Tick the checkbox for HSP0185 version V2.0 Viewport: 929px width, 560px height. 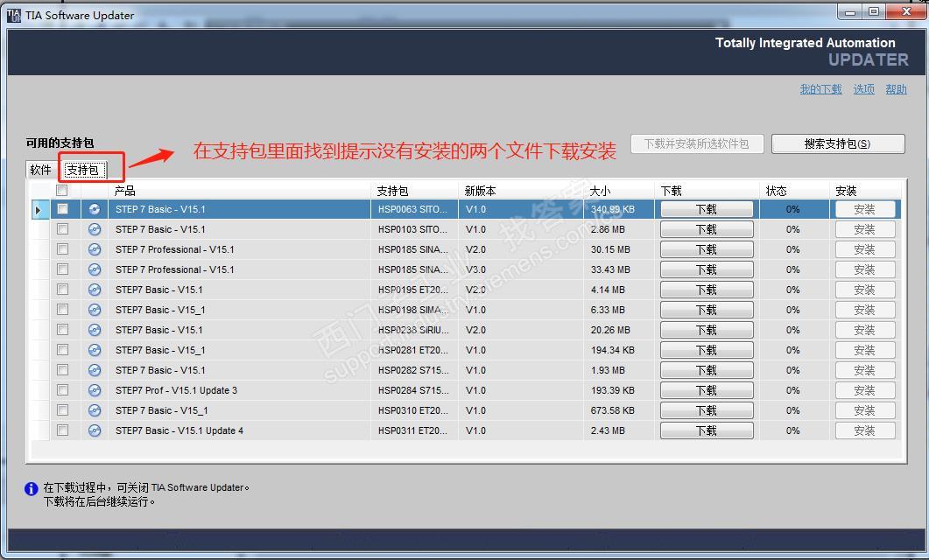[62, 248]
